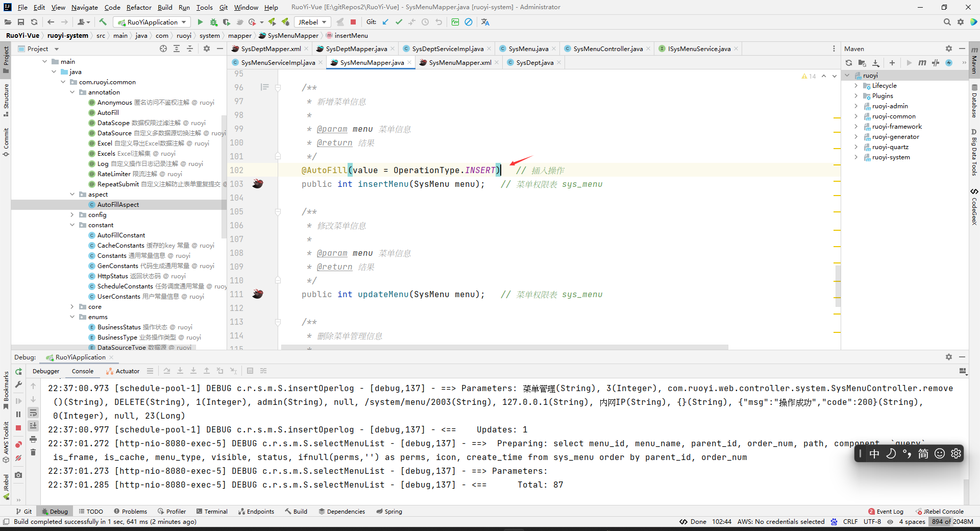Screen dimensions: 980x531
Task: Switch to SysMenuController.java editor tab
Action: click(x=607, y=49)
